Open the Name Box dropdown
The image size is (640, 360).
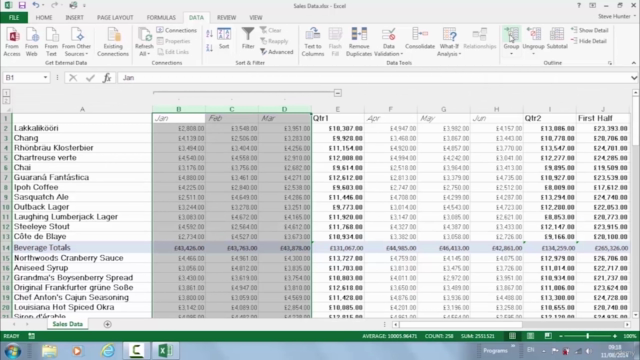45,78
